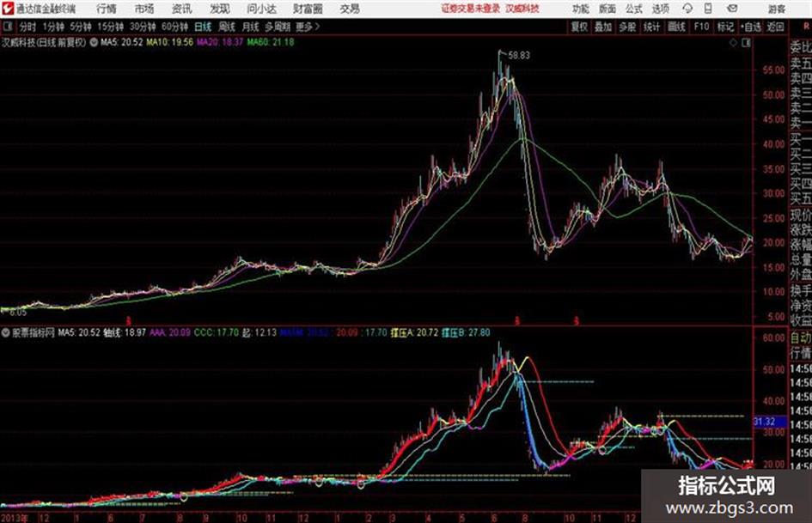Click the MA10: 19.56 indicator value
This screenshot has height=523, width=812.
click(169, 42)
